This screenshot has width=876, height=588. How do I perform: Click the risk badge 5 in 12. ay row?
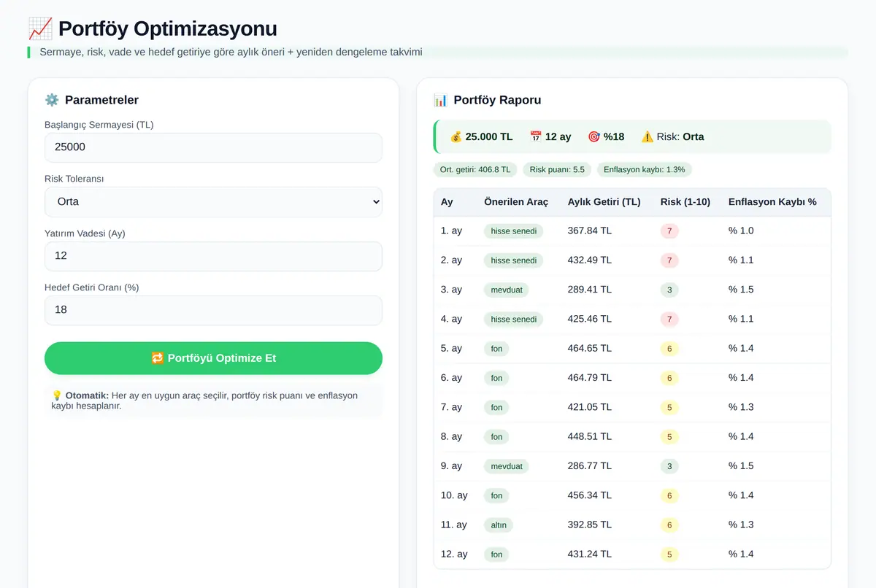pyautogui.click(x=669, y=554)
